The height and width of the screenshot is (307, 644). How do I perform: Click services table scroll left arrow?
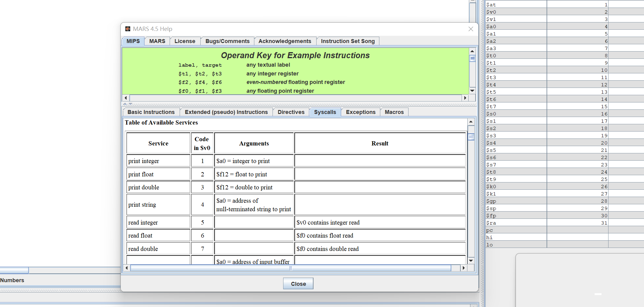click(x=127, y=268)
